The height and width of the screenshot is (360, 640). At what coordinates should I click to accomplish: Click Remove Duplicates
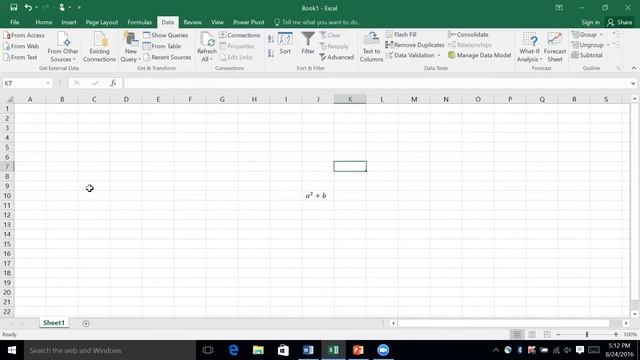[415, 45]
